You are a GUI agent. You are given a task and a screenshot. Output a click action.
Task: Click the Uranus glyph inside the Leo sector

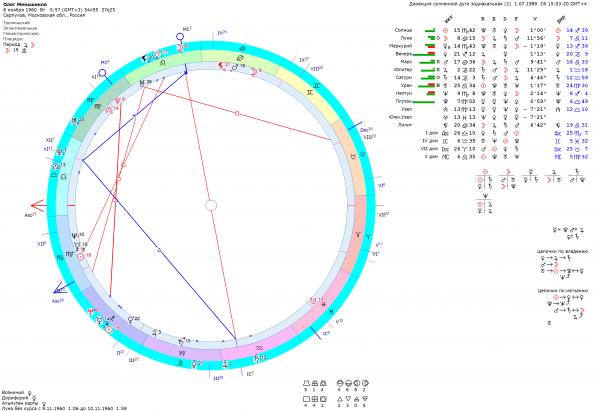(142, 83)
